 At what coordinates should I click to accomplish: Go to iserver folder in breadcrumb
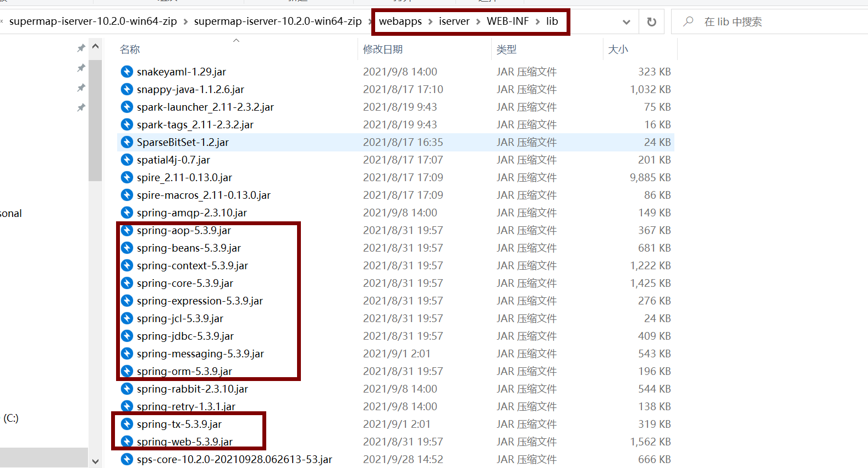tap(454, 21)
